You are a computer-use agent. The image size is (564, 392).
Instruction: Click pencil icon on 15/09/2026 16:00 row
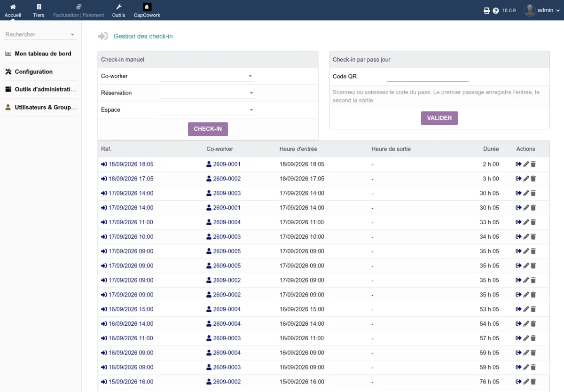[x=526, y=382]
